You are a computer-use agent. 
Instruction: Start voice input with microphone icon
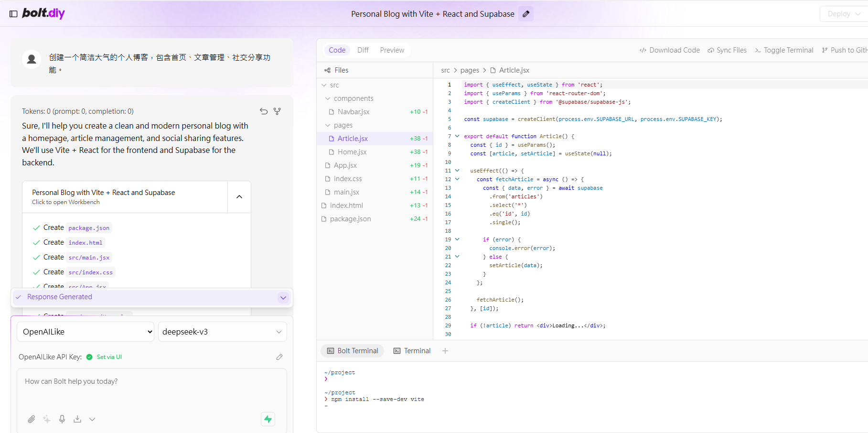[x=62, y=419]
